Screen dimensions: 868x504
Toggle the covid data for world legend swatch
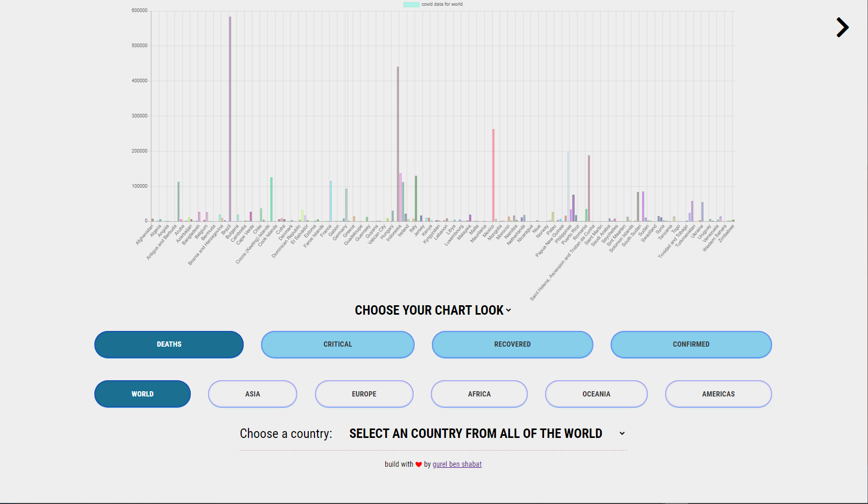tap(411, 4)
